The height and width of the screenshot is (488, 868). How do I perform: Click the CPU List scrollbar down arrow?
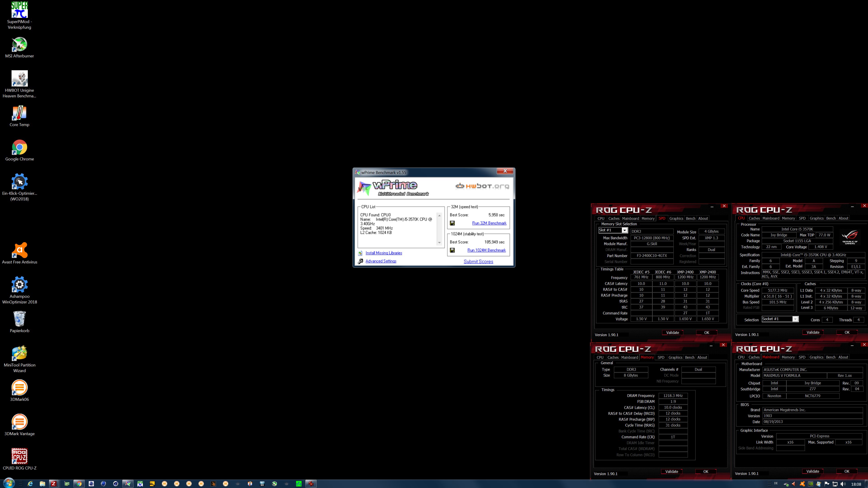pos(439,242)
